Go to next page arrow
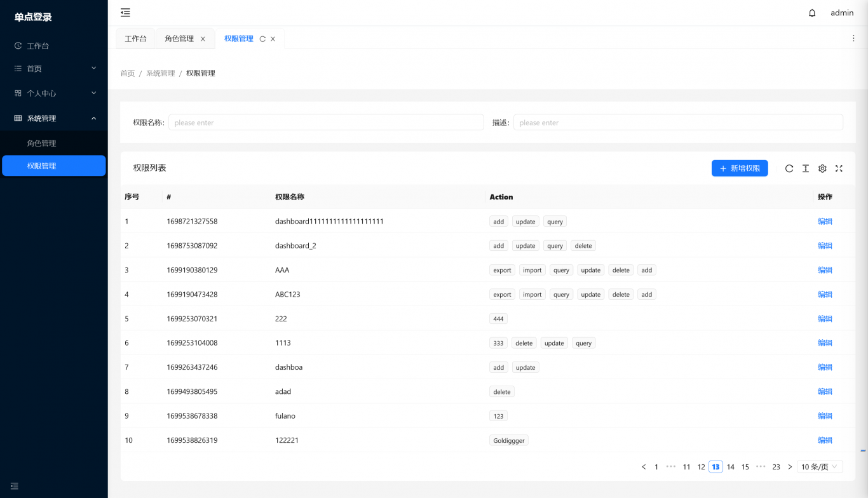 click(x=790, y=467)
